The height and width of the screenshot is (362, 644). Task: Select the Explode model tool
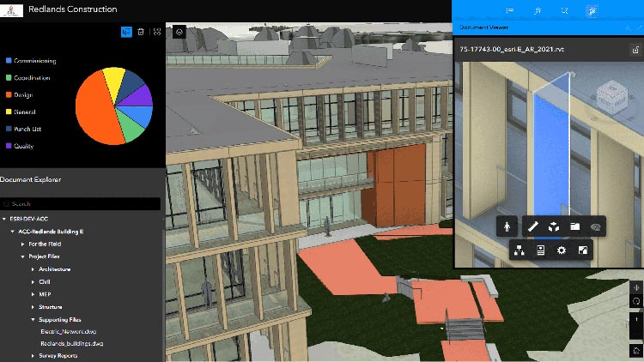(554, 226)
